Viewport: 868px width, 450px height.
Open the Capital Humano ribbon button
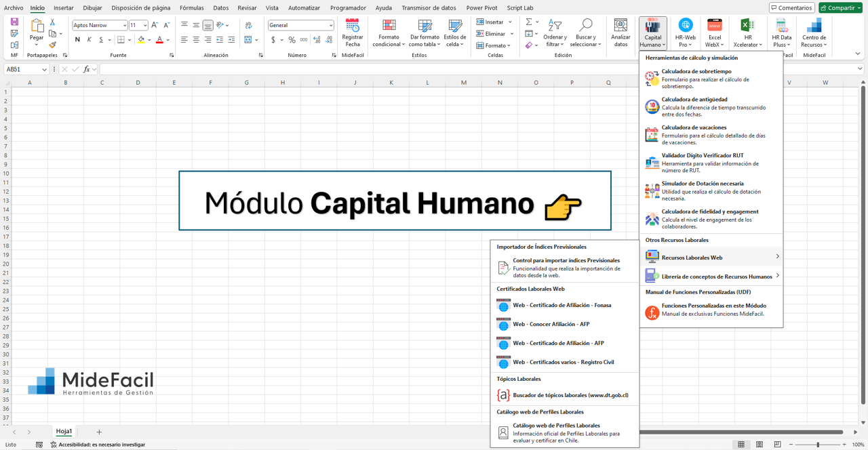pos(652,33)
